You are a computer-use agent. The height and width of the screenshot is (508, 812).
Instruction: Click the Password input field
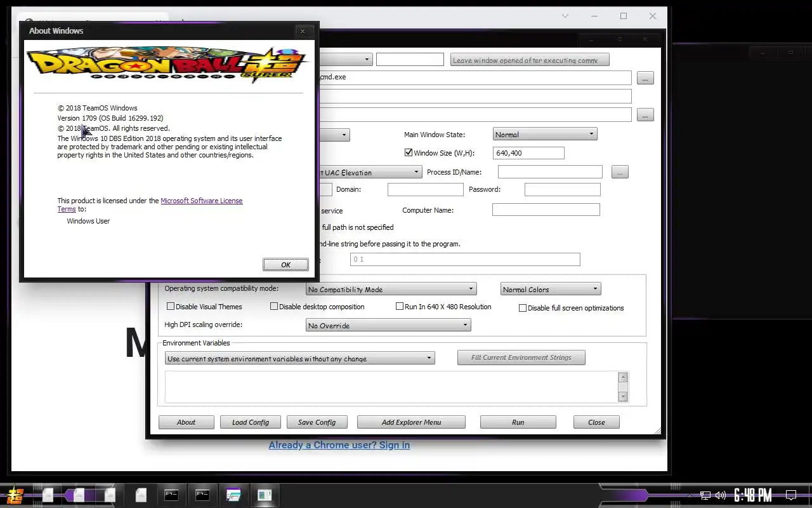pyautogui.click(x=562, y=189)
